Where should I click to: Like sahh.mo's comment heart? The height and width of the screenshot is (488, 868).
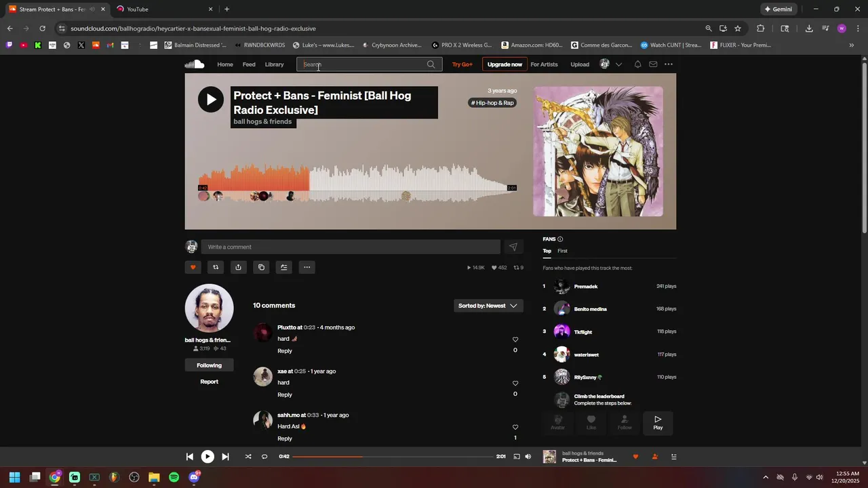click(515, 427)
